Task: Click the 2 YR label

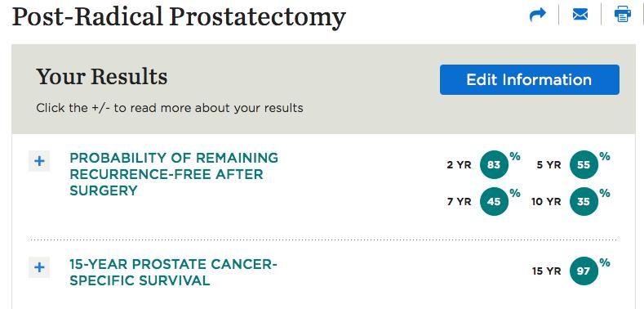Action: tap(460, 165)
